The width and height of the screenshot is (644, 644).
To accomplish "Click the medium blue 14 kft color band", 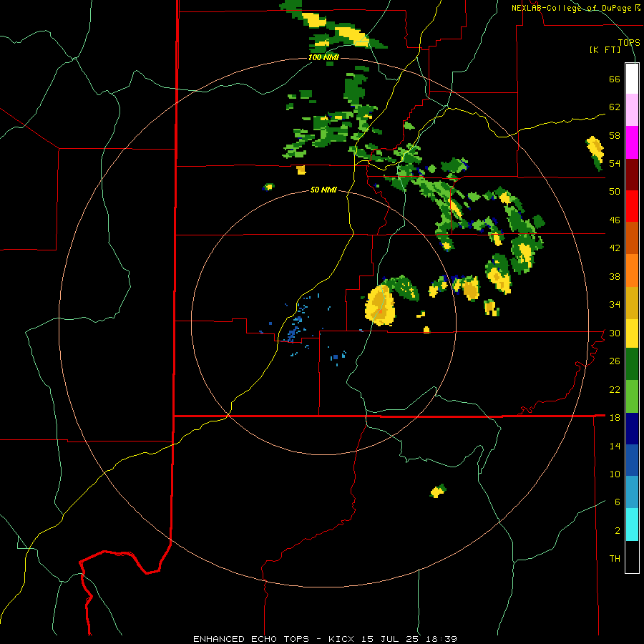I will tap(632, 460).
